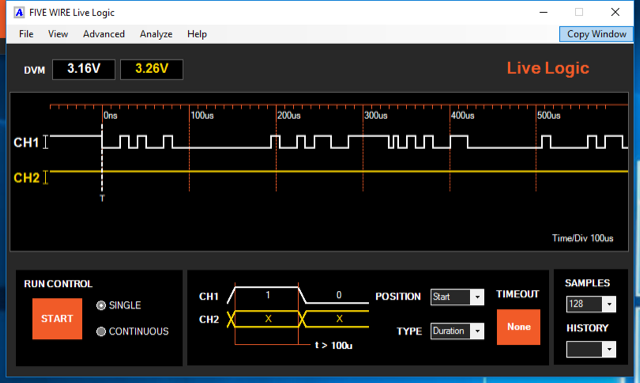Click the 100us time ruler label
The width and height of the screenshot is (640, 383).
(x=202, y=116)
